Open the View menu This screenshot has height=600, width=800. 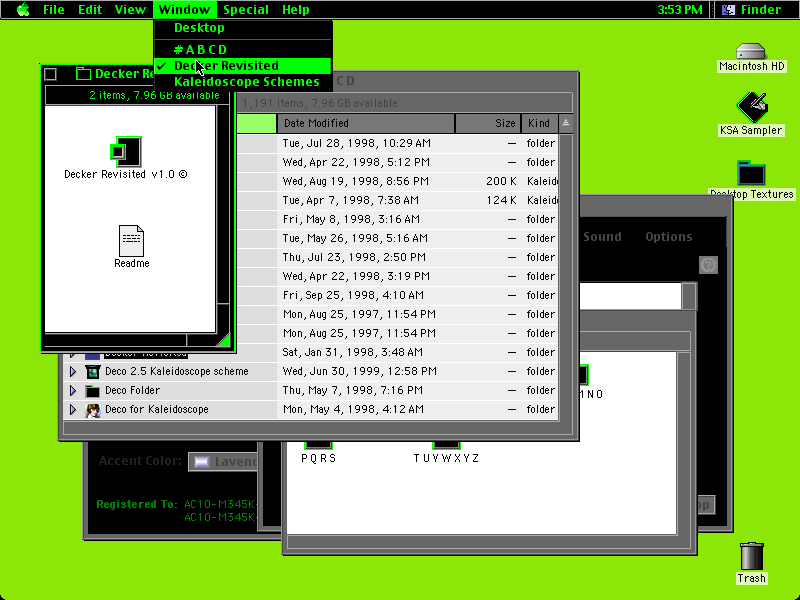click(x=130, y=9)
